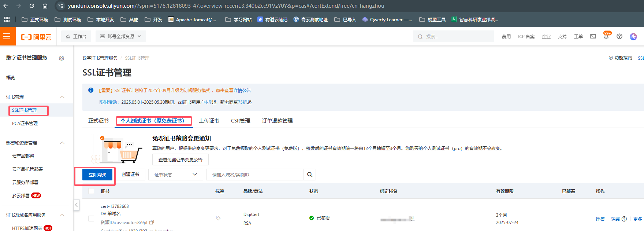This screenshot has width=644, height=231.
Task: Collapse the 部署和资源管理 sidebar section
Action: (x=62, y=143)
